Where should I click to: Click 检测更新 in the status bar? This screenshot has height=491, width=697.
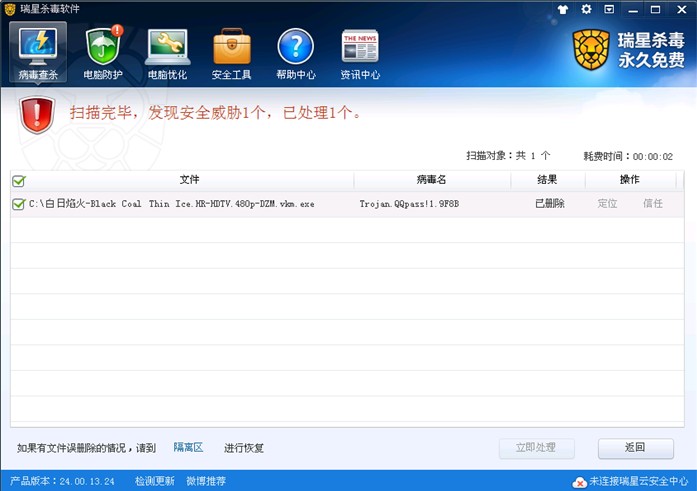pyautogui.click(x=154, y=481)
